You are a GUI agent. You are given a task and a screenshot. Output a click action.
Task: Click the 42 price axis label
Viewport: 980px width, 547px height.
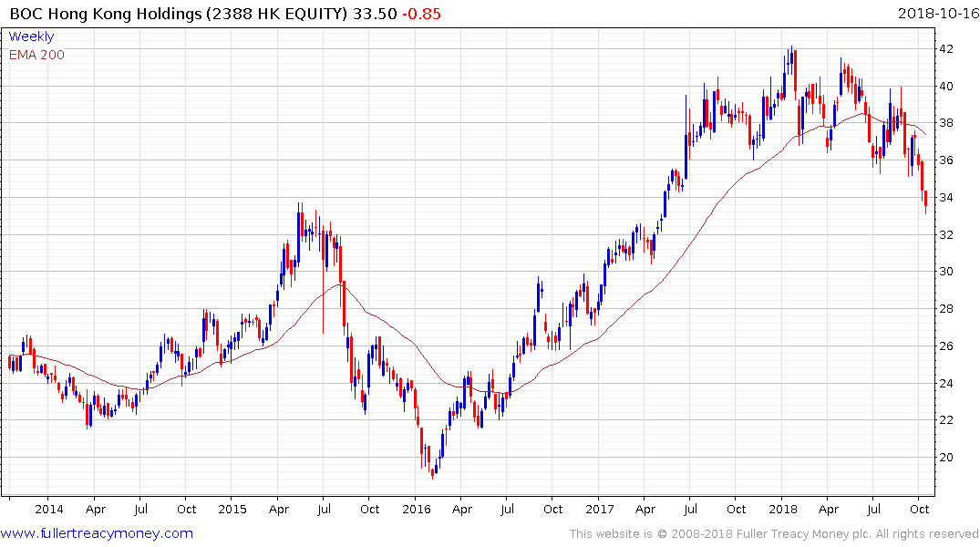tap(946, 49)
